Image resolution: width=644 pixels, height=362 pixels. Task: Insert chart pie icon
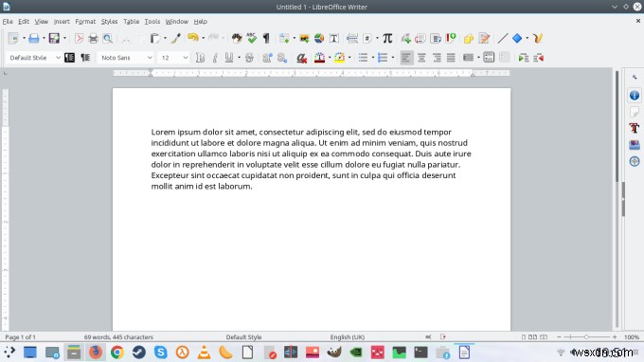(x=319, y=38)
